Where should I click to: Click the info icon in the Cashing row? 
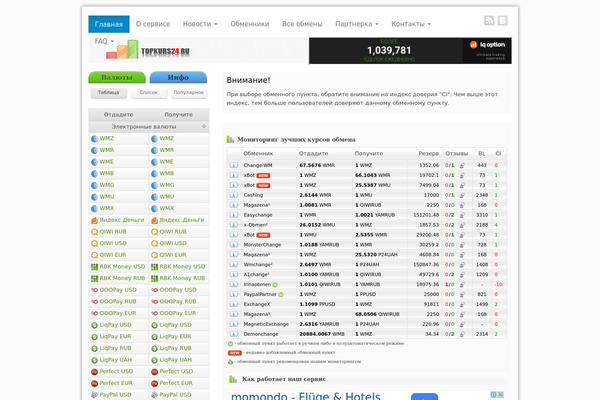point(233,195)
